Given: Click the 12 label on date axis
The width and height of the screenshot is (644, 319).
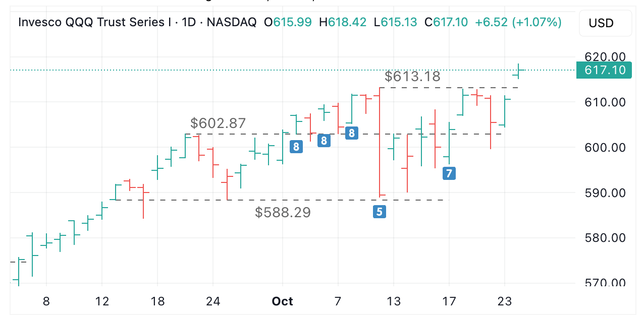Looking at the screenshot, I should coord(102,302).
